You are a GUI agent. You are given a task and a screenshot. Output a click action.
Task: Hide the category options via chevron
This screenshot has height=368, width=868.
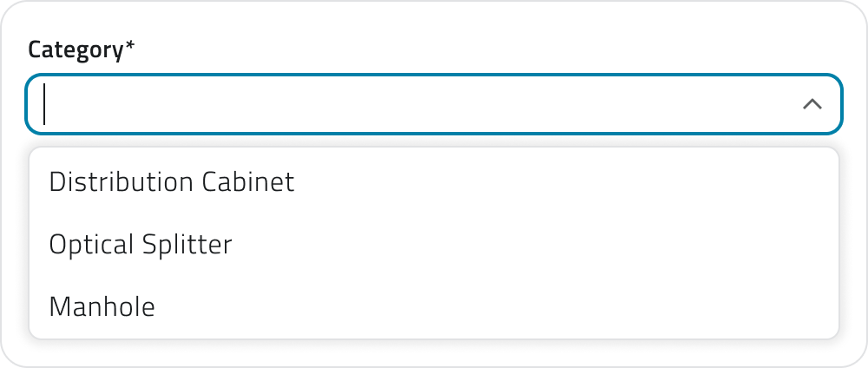tap(812, 105)
